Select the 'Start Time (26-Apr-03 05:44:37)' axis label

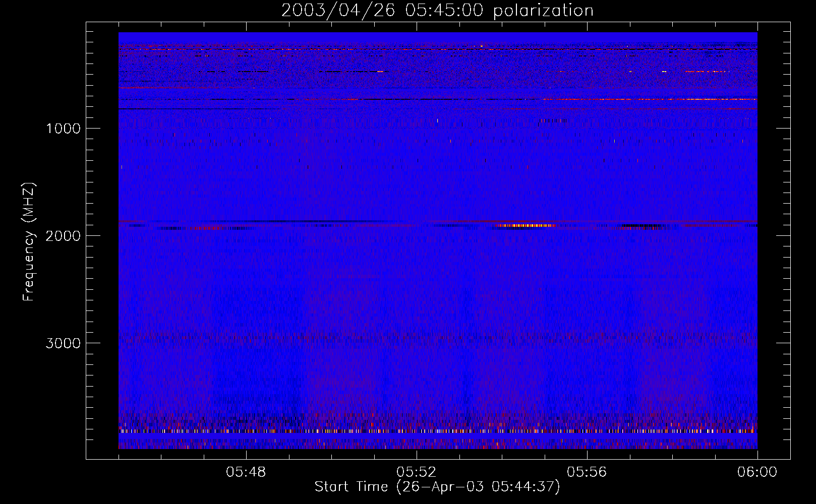point(437,487)
